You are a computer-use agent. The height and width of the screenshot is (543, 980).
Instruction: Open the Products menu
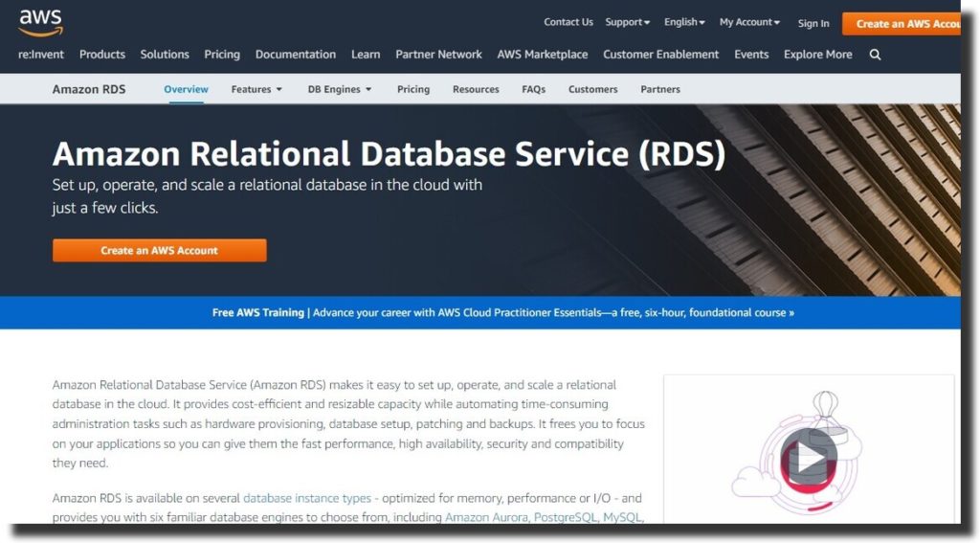[101, 55]
